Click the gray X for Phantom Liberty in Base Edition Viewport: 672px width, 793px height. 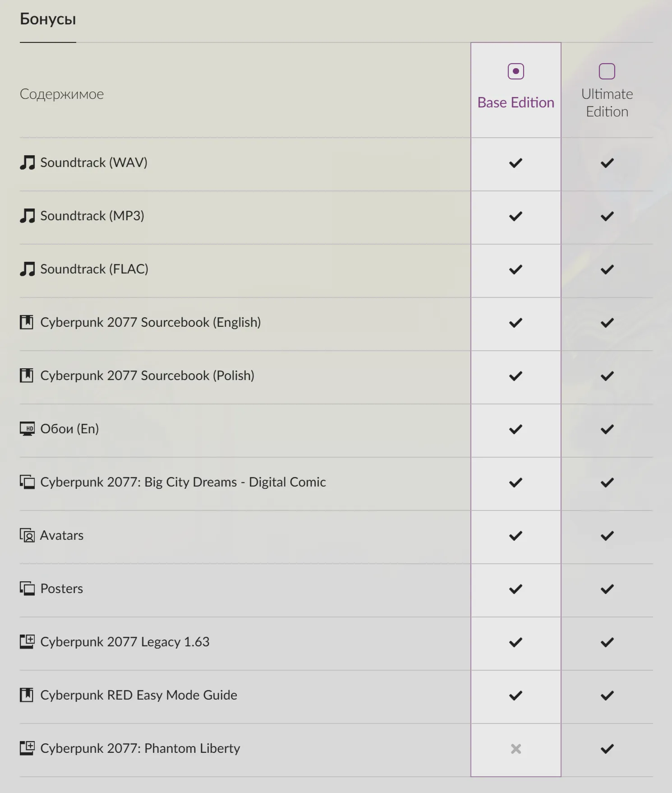(516, 749)
